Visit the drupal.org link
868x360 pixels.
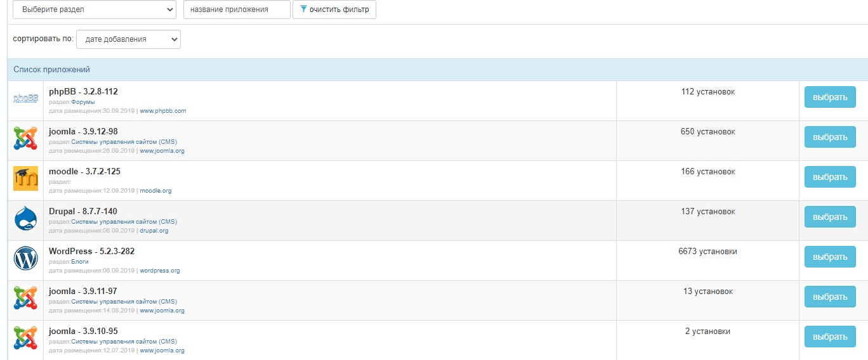point(154,231)
